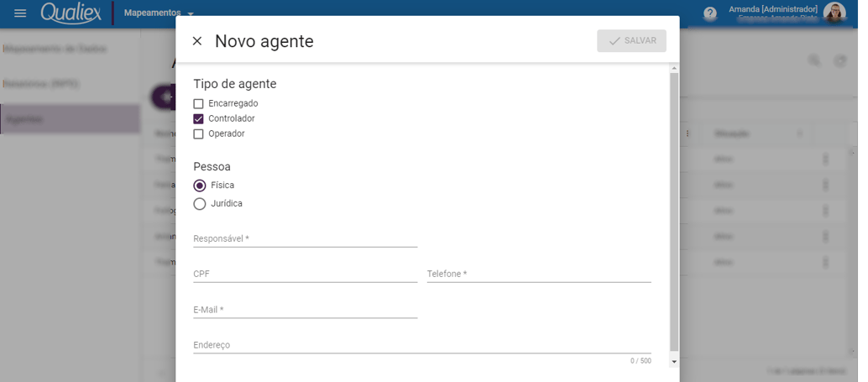Select the Física radio option
The image size is (868, 382).
[x=199, y=186]
